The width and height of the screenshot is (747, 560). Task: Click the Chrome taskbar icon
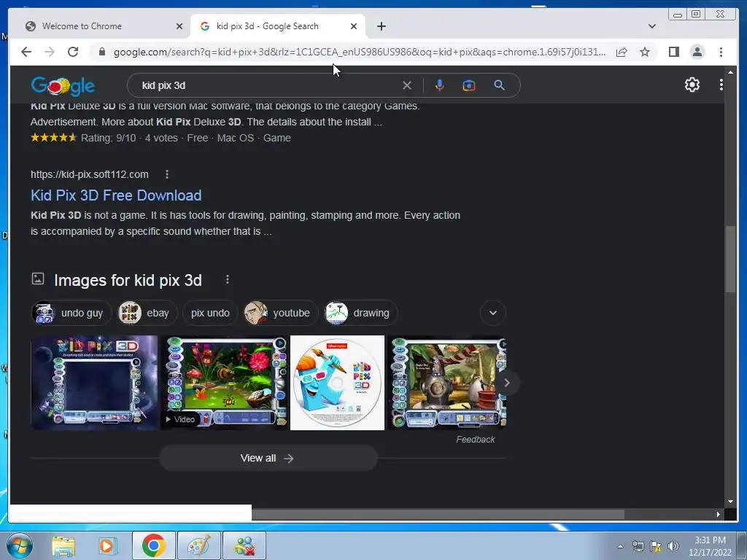154,545
